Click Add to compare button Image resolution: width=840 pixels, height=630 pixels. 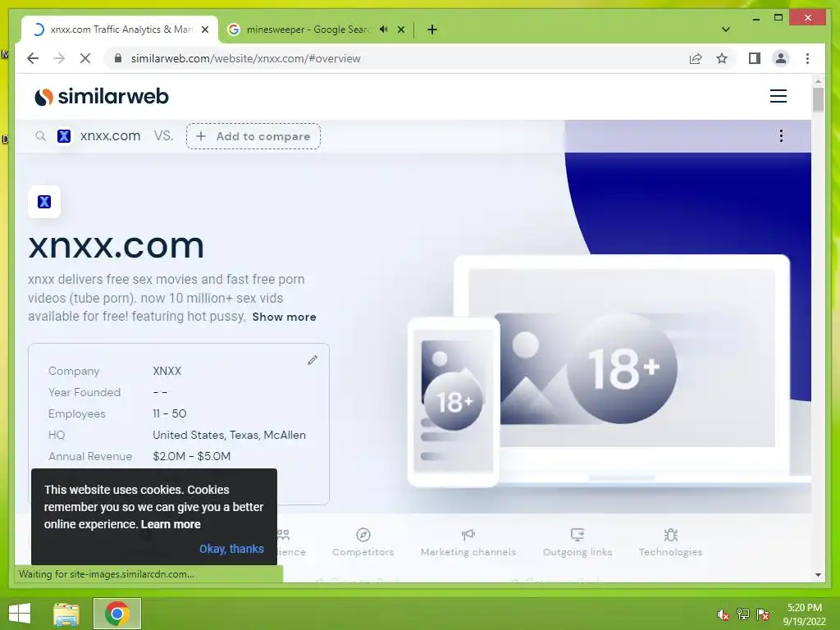point(253,136)
